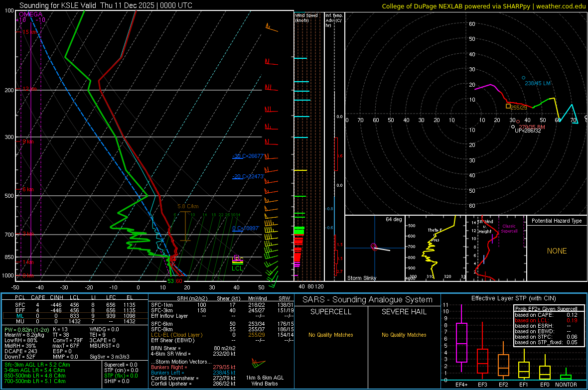Screen dimensions: 588x390
Task: Click the 'SigSvr = 3 m3/s3' value
Action: pos(110,357)
